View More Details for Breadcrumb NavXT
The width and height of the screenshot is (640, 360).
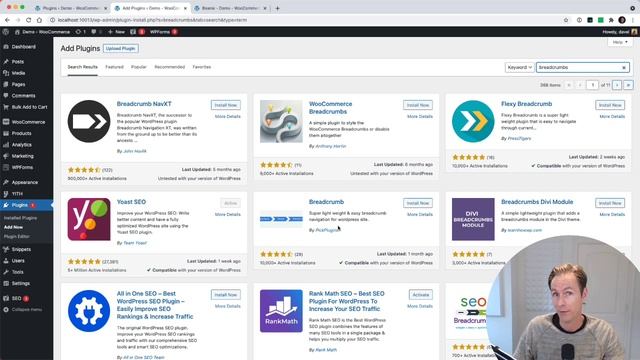[227, 117]
